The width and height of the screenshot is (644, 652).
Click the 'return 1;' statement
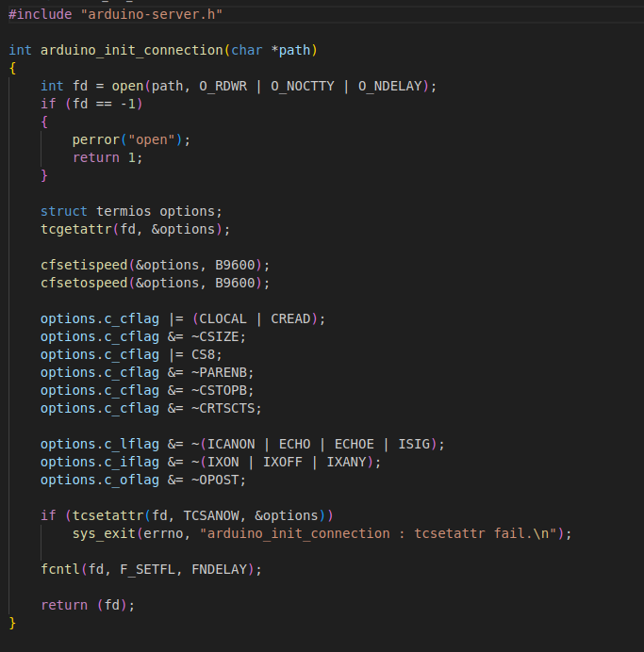tap(107, 157)
